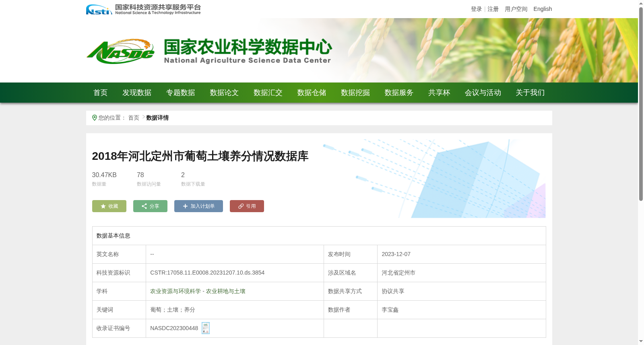Open the 共享杯 menu item
Viewport: 644px width, 345px height.
pyautogui.click(x=439, y=93)
